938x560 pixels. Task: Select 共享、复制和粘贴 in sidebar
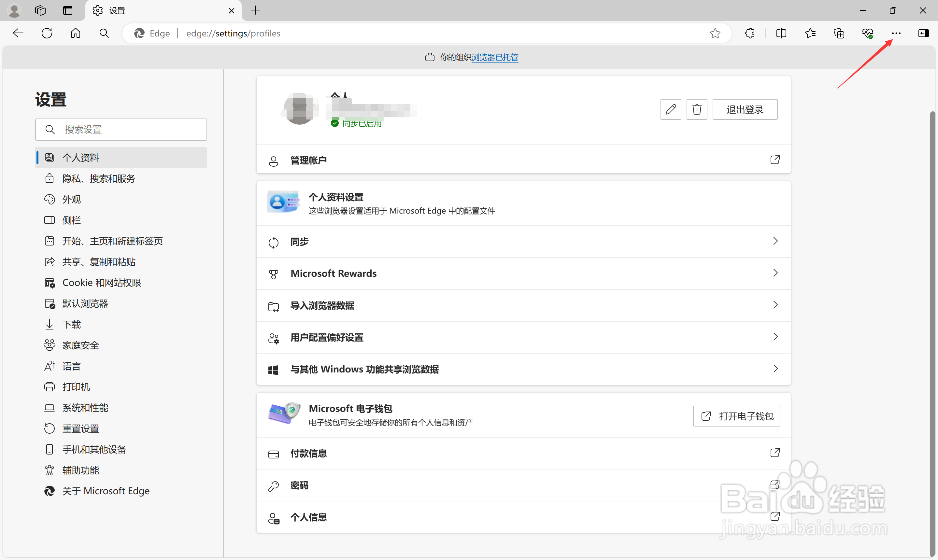pos(121,261)
